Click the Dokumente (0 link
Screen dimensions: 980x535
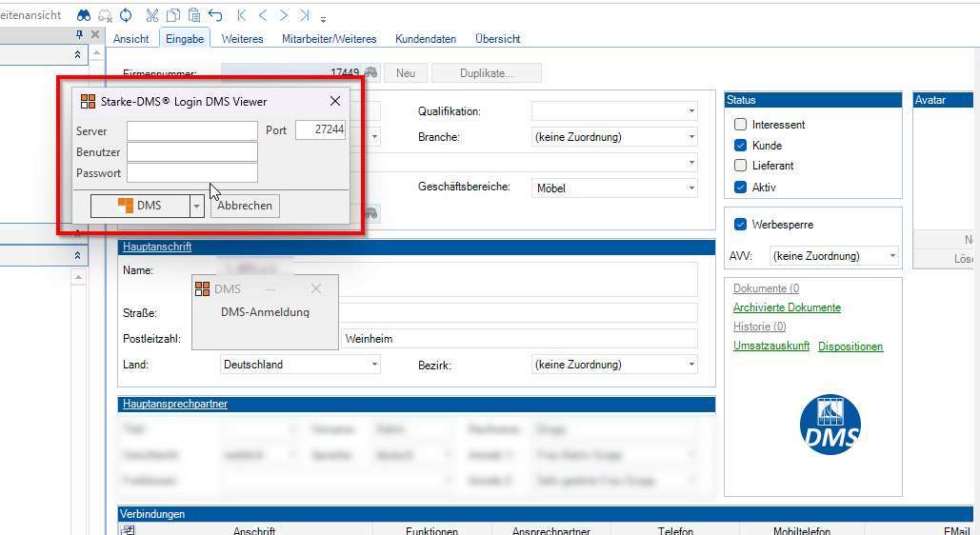767,288
